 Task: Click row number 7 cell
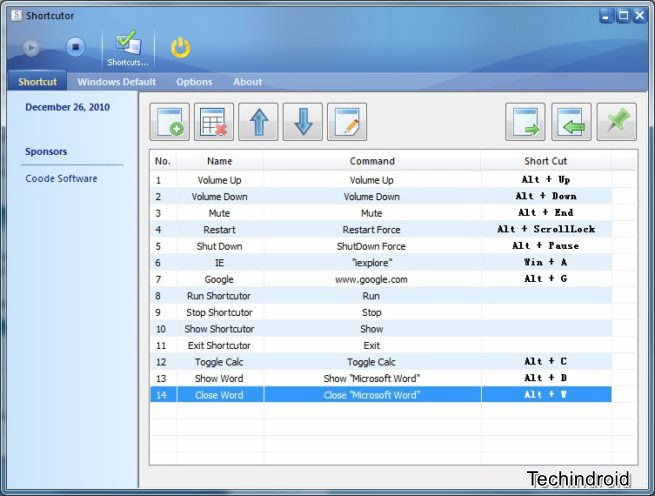(x=163, y=279)
